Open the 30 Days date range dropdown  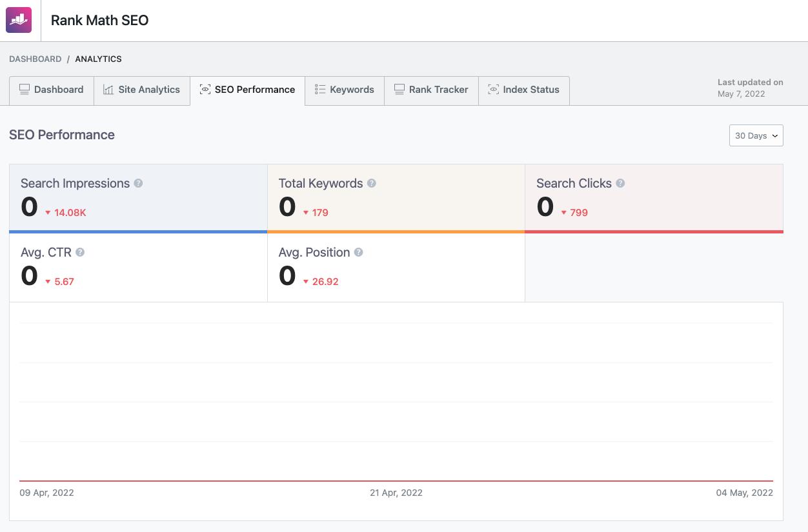756,135
